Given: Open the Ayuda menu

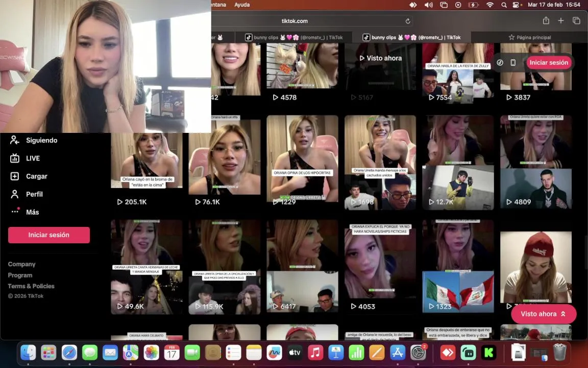Looking at the screenshot, I should (x=242, y=5).
